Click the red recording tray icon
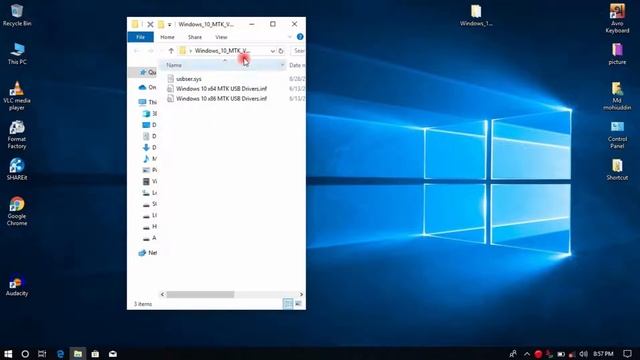Image resolution: width=640 pixels, height=360 pixels. 538,354
